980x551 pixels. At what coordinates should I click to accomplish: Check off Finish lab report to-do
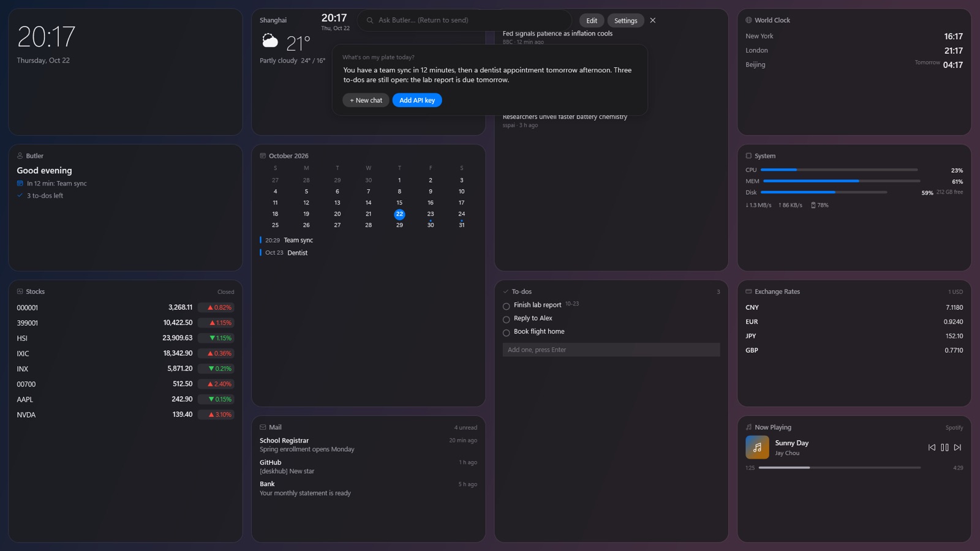pos(506,306)
